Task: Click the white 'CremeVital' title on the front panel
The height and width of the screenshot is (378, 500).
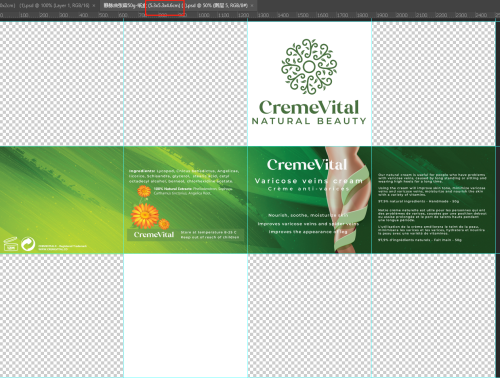Action: tap(307, 165)
